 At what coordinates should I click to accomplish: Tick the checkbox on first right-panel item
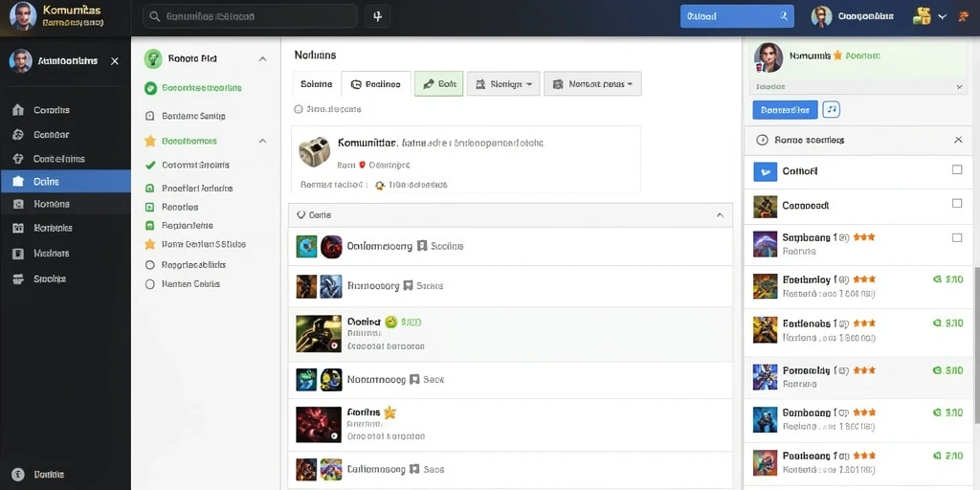957,169
